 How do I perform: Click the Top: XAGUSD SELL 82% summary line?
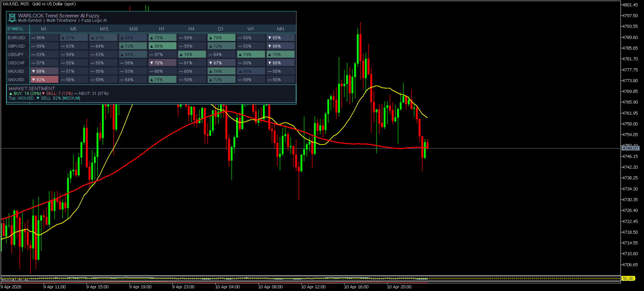pyautogui.click(x=44, y=98)
